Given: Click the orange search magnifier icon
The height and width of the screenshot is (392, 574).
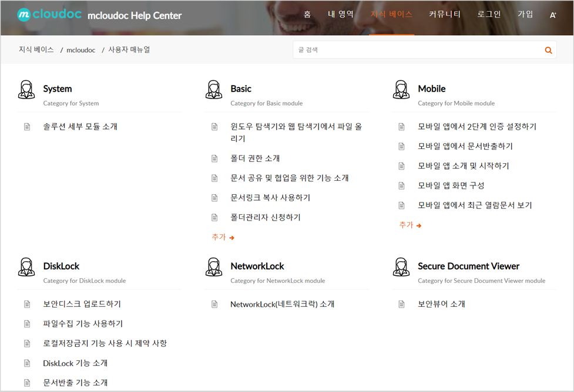Looking at the screenshot, I should coord(548,50).
